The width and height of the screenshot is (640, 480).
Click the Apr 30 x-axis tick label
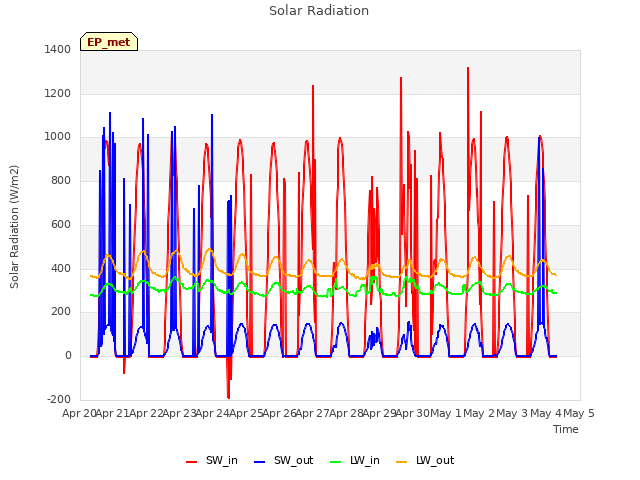point(413,413)
